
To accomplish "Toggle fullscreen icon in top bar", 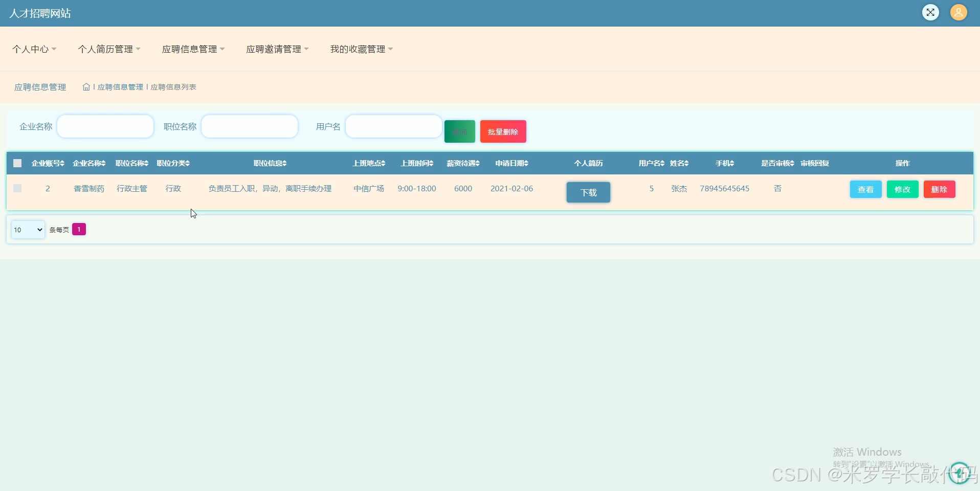I will (930, 12).
